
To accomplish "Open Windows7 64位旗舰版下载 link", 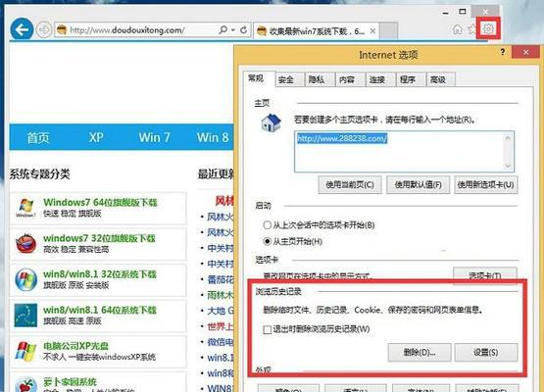I will click(x=100, y=202).
